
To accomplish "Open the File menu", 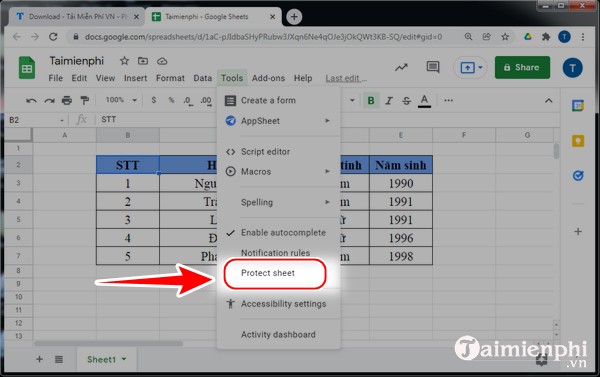I will [x=55, y=78].
